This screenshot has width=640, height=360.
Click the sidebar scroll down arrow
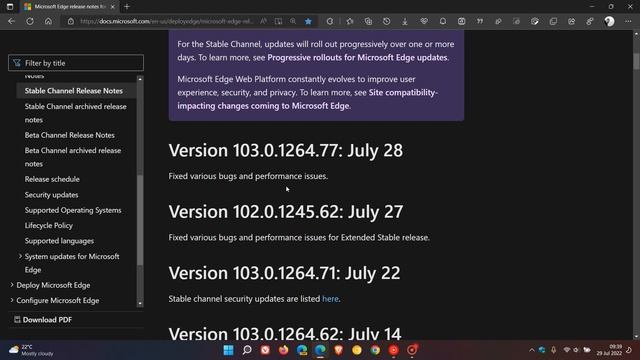point(140,303)
